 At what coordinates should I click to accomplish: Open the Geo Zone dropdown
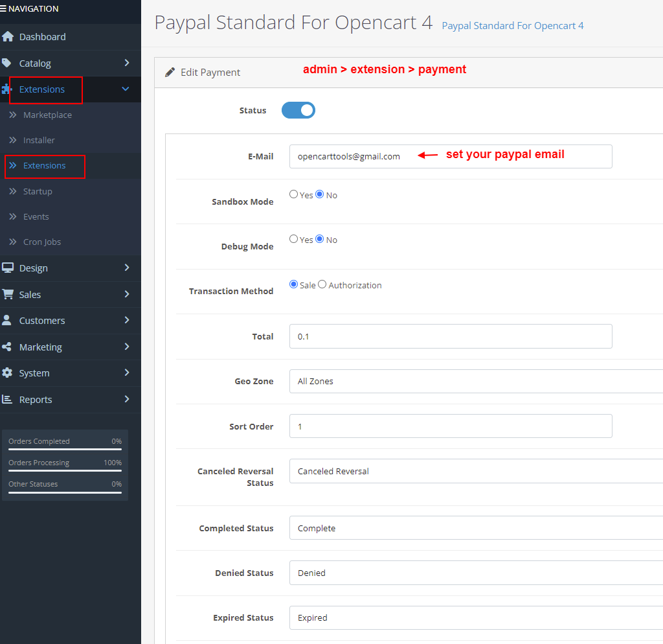click(x=476, y=381)
